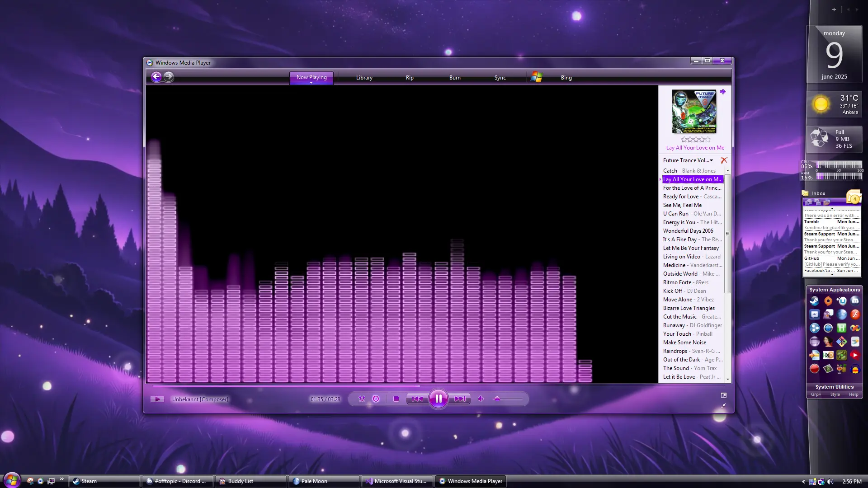The image size is (868, 488).
Task: Open the GitHub email in Inbox gadget
Action: [831, 261]
